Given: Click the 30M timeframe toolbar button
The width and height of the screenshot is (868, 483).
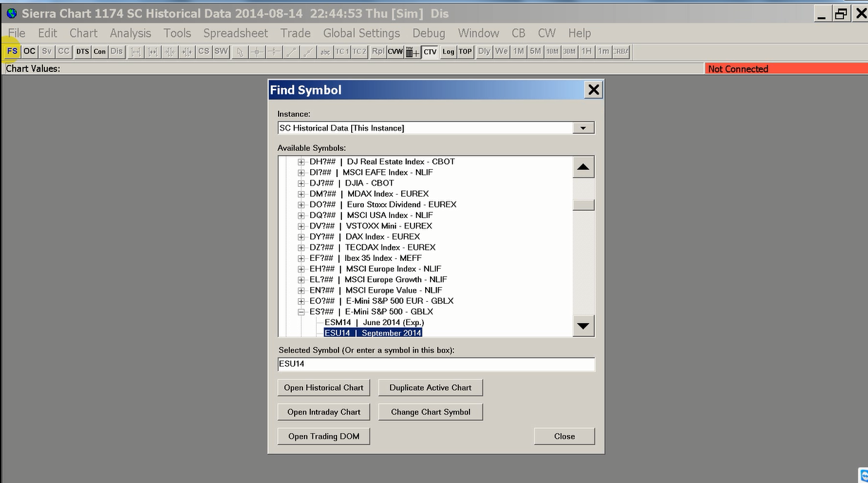Looking at the screenshot, I should coord(569,51).
